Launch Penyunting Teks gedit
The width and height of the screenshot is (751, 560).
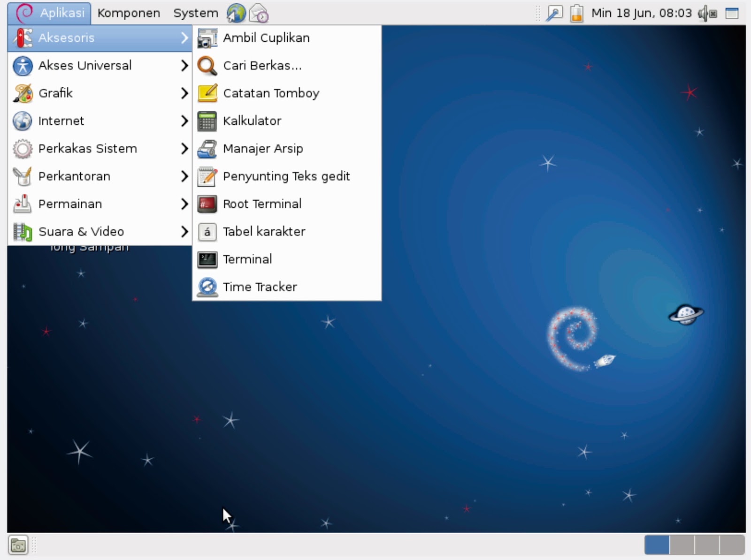tap(286, 176)
